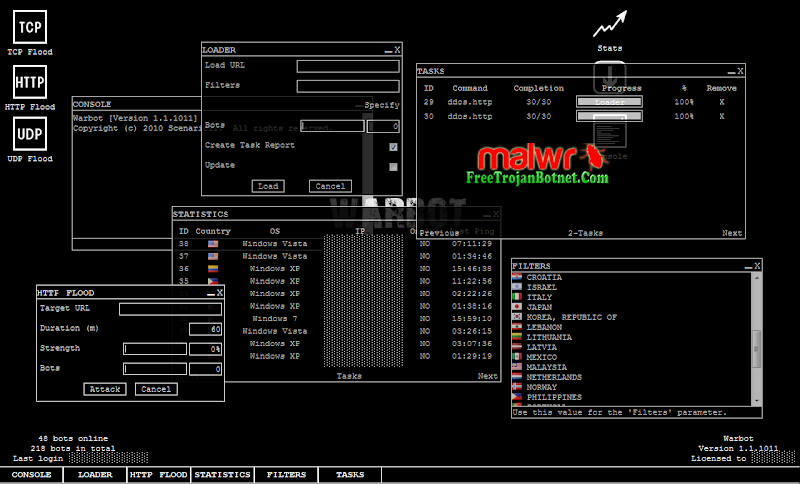Enable the Create Task Report checkbox
Viewport: 800px width, 484px height.
[x=393, y=147]
